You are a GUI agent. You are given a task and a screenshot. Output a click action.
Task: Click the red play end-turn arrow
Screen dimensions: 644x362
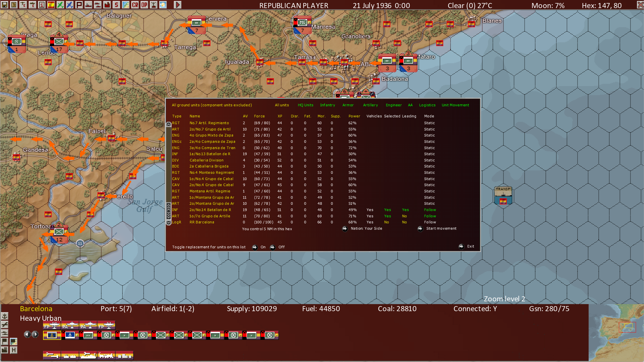(x=177, y=5)
